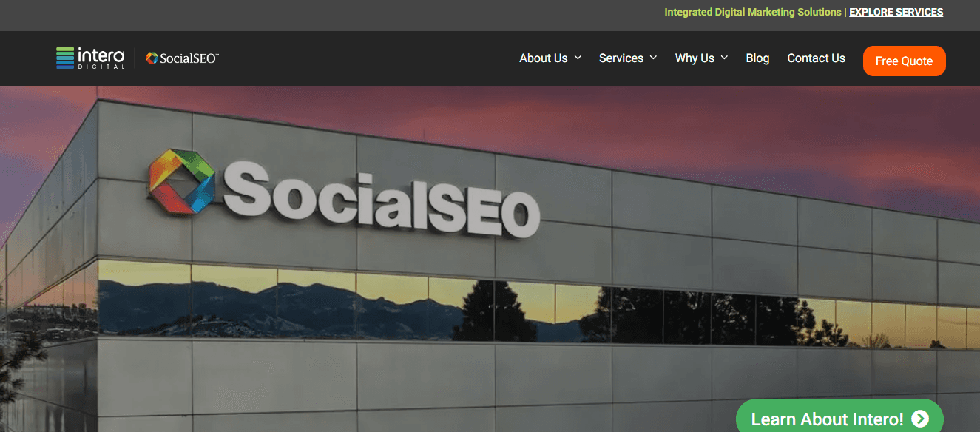Go to the Blog page
This screenshot has height=432, width=980.
[x=757, y=58]
